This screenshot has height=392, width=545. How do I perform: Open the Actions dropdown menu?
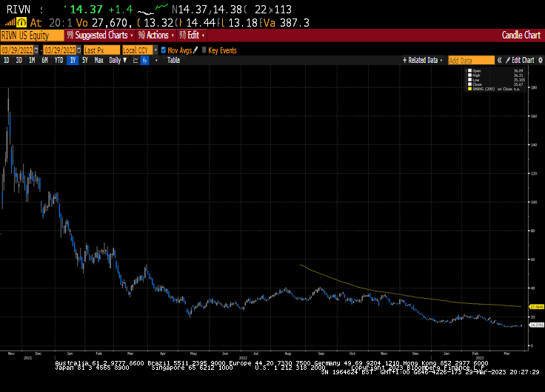[x=156, y=36]
